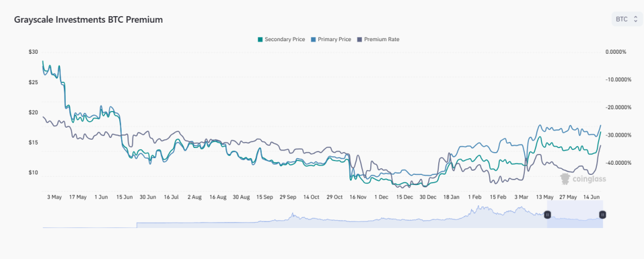Click the up-down arrows beside BTC
This screenshot has width=644, height=259.
coord(635,20)
